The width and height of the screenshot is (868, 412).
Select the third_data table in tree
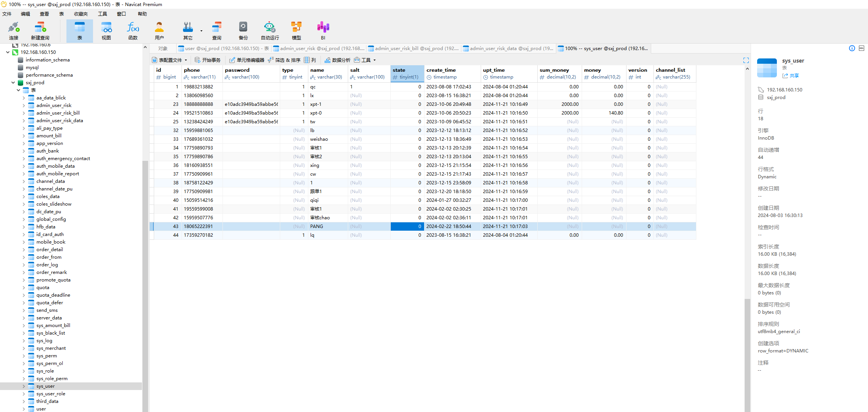pos(47,401)
